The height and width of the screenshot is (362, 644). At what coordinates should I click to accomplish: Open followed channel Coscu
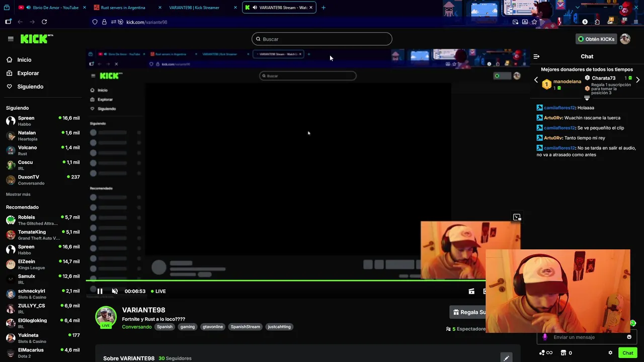(x=43, y=165)
